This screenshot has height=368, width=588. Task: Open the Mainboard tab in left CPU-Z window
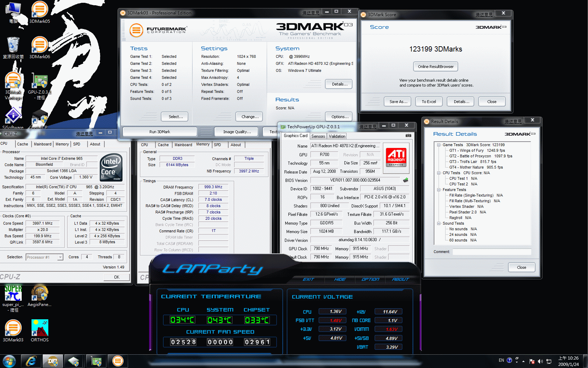(x=43, y=144)
